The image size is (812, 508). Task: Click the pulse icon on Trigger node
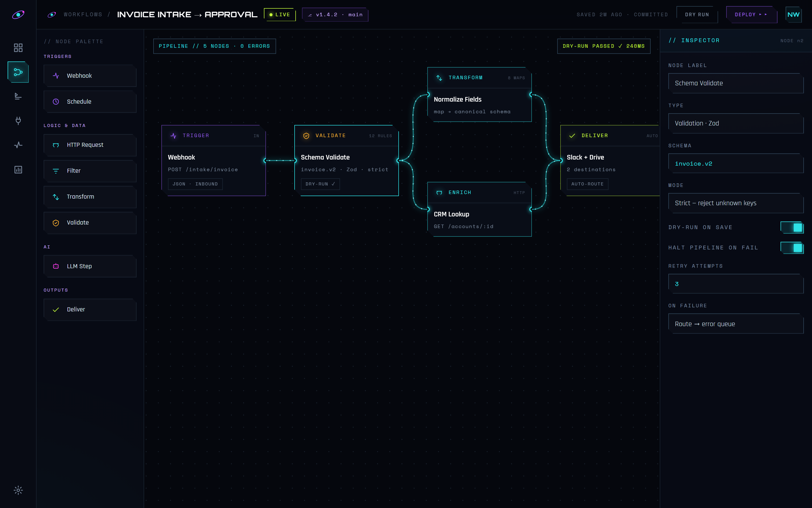pos(174,136)
